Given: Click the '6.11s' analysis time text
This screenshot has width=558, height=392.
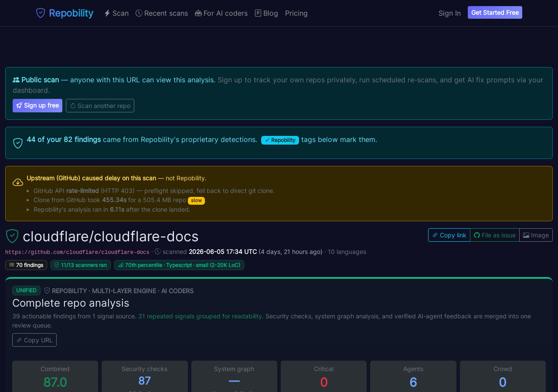Looking at the screenshot, I should pyautogui.click(x=117, y=210).
